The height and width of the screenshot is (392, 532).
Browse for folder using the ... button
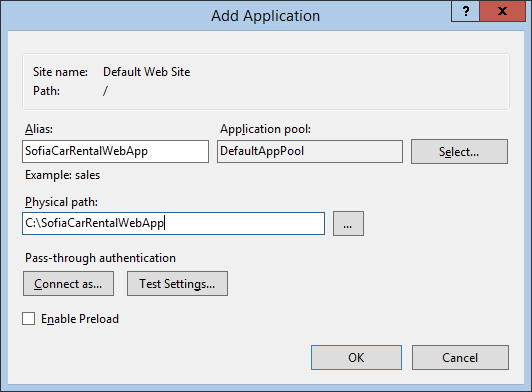348,223
